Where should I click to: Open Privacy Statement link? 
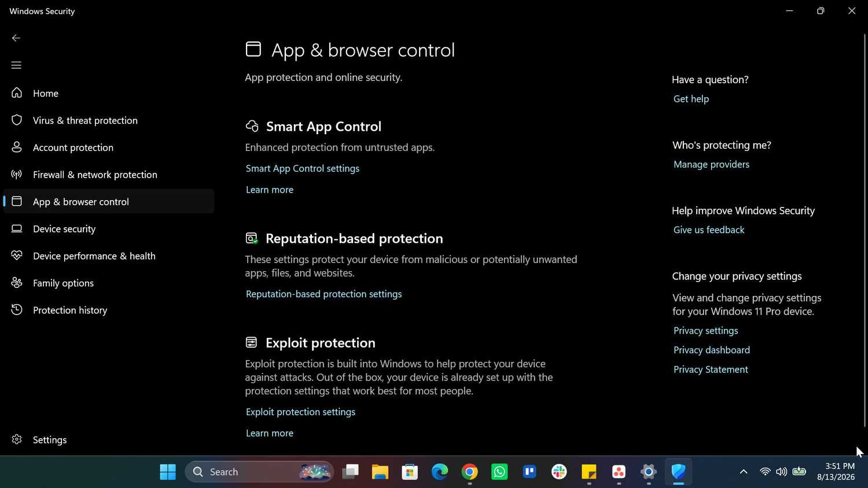click(x=711, y=369)
